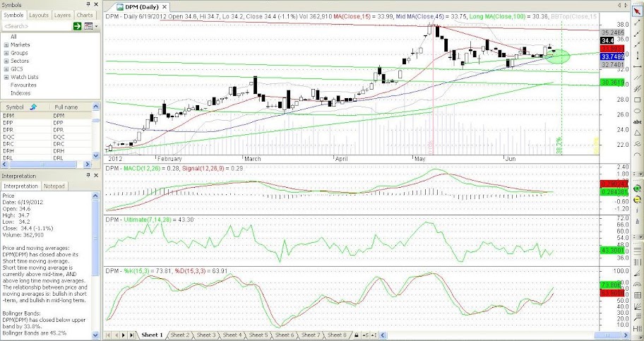Open the Notepad tab
The height and width of the screenshot is (341, 644).
tap(54, 186)
